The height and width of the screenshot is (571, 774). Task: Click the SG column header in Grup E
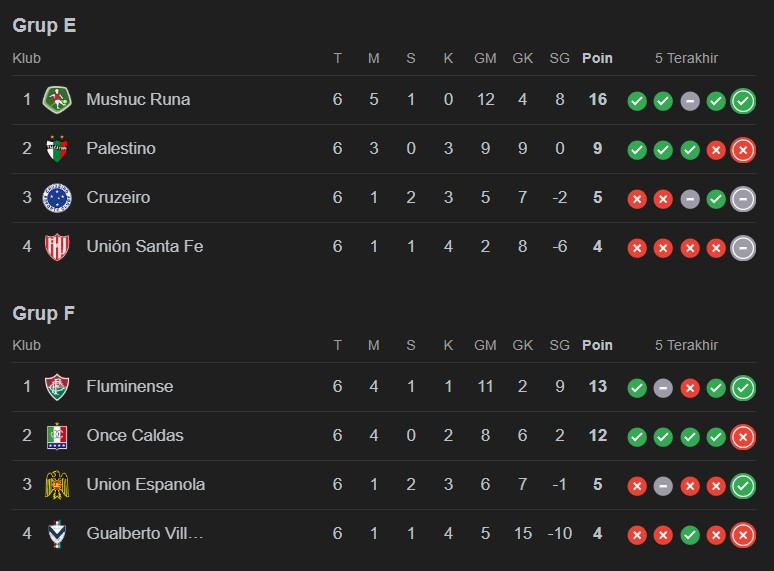pyautogui.click(x=559, y=58)
